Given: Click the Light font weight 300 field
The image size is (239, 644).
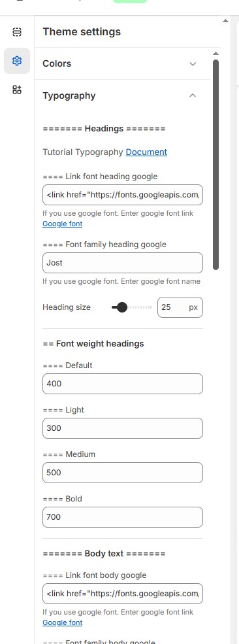Looking at the screenshot, I should (123, 428).
